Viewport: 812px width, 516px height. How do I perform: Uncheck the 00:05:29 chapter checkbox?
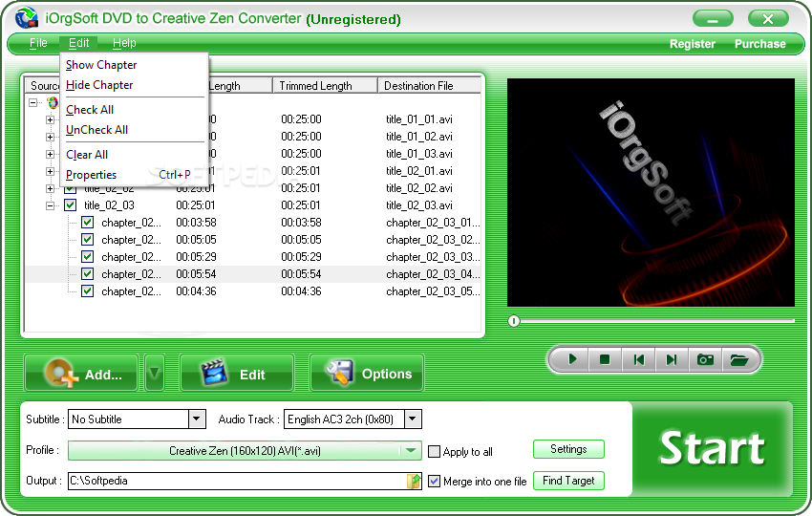pyautogui.click(x=88, y=257)
